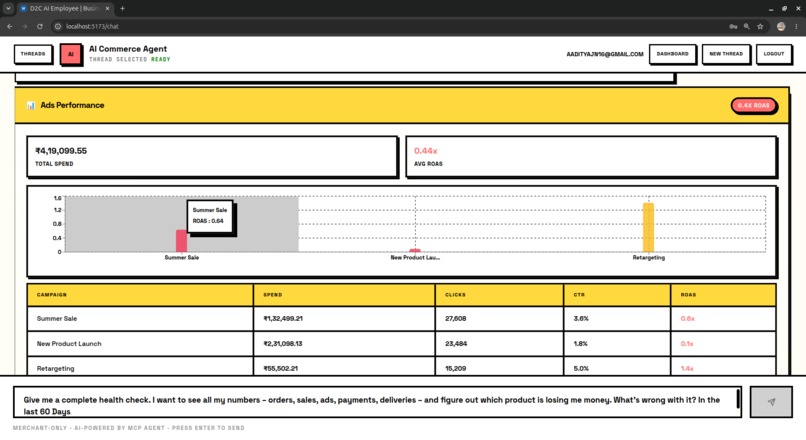Click the 3.6% CTR value
The height and width of the screenshot is (440, 806).
coord(581,319)
